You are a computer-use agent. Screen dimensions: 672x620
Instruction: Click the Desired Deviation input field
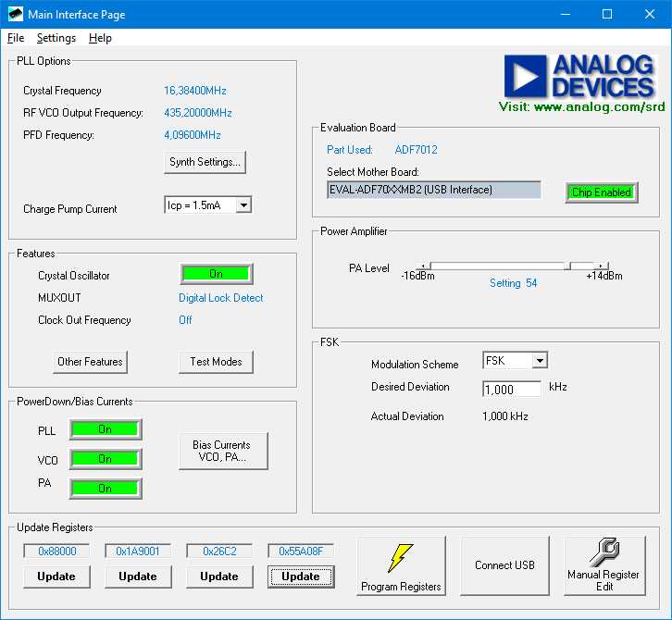tap(512, 389)
